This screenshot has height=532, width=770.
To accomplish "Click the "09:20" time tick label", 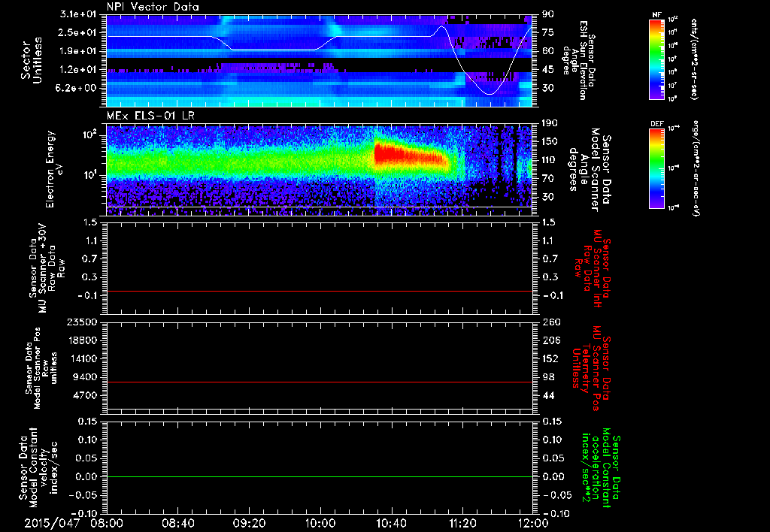I will point(250,523).
